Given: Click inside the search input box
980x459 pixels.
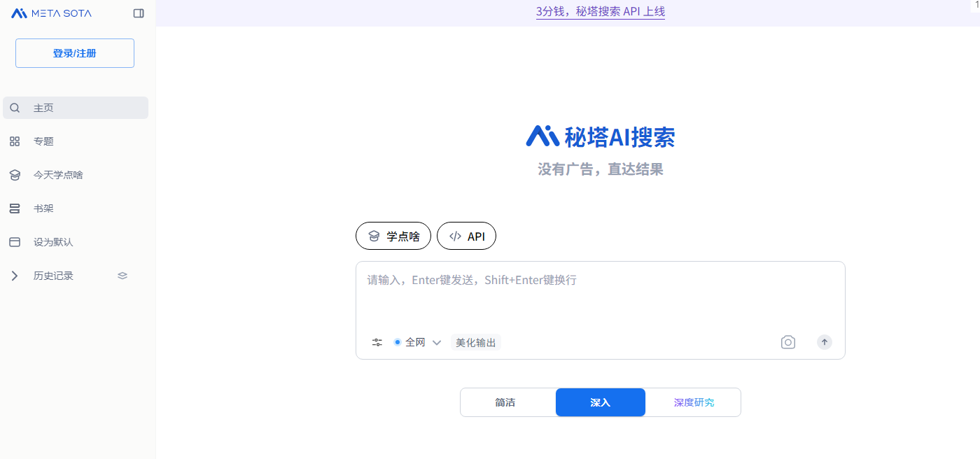Looking at the screenshot, I should click(x=601, y=294).
